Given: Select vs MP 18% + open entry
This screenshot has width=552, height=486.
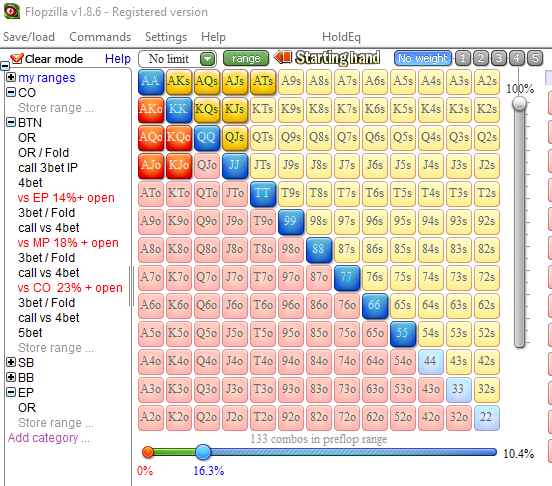Looking at the screenshot, I should (68, 243).
